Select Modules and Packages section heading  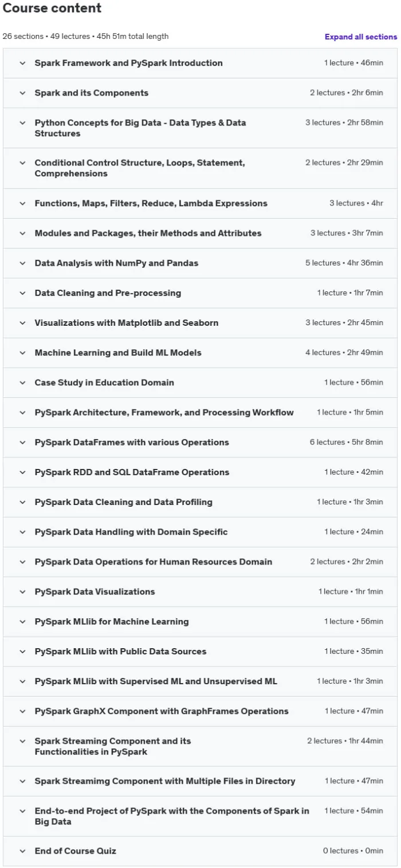(148, 233)
